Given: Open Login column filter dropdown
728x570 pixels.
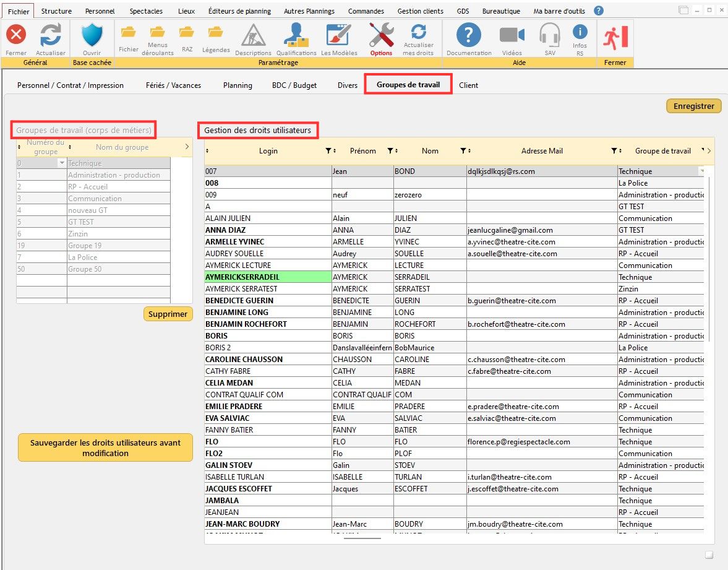Looking at the screenshot, I should (x=328, y=151).
